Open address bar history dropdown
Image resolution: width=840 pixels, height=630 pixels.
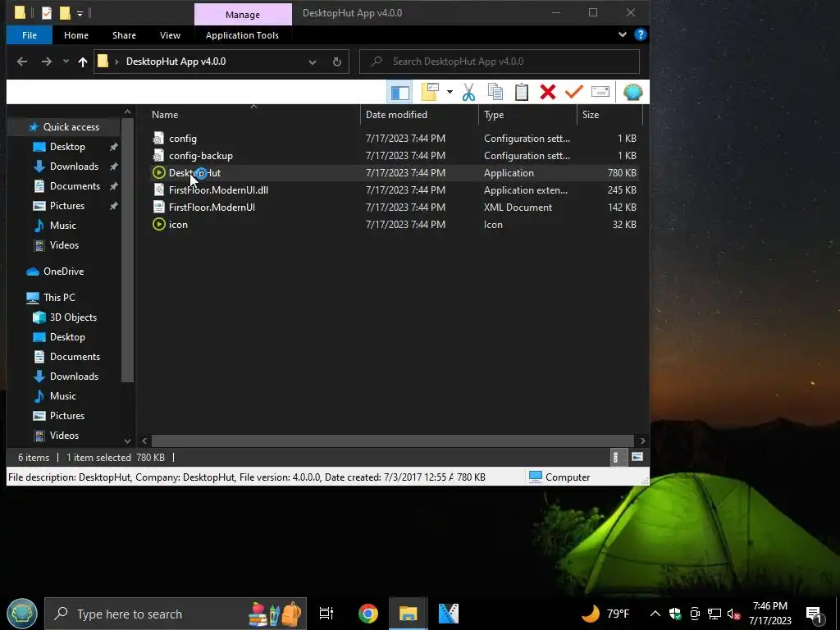pyautogui.click(x=313, y=62)
